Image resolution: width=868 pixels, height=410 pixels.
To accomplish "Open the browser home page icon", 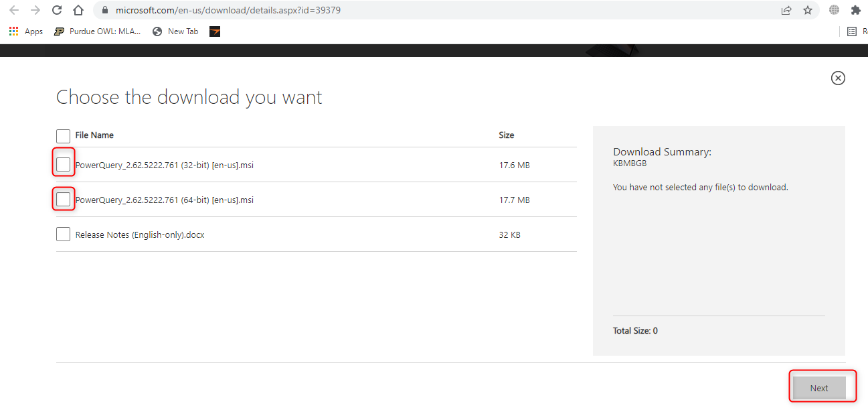I will click(x=78, y=11).
